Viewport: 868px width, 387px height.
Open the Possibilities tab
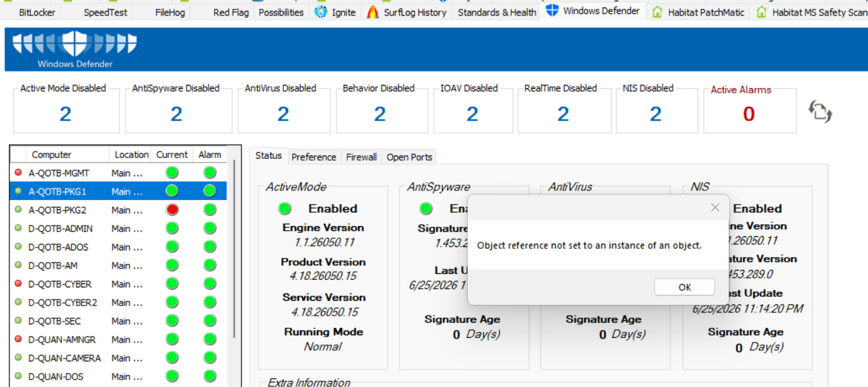[x=281, y=12]
